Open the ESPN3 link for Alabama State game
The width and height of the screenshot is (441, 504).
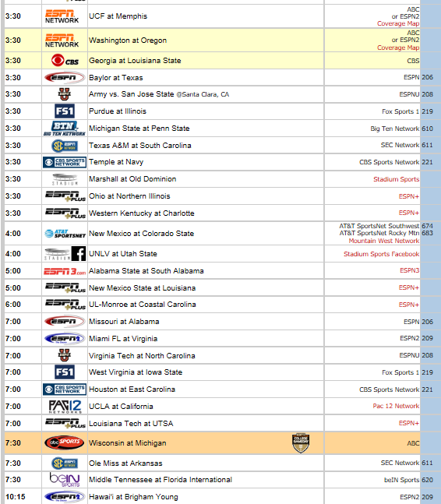tap(410, 270)
